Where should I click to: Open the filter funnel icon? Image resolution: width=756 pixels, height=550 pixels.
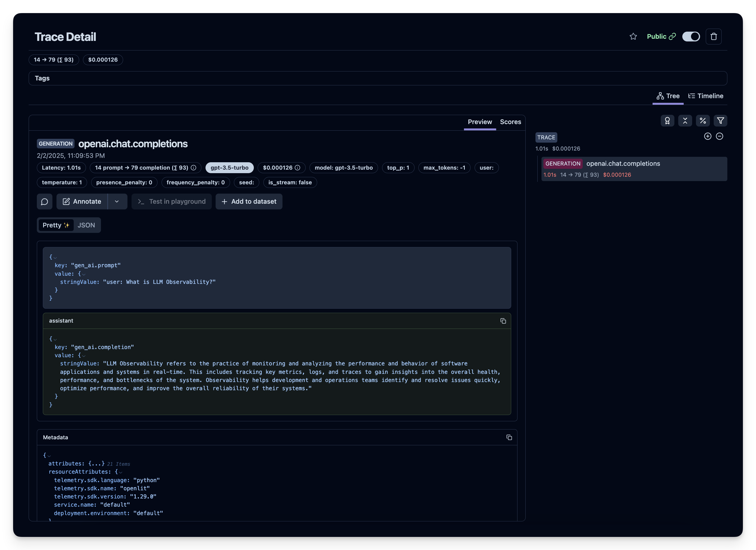coord(720,121)
